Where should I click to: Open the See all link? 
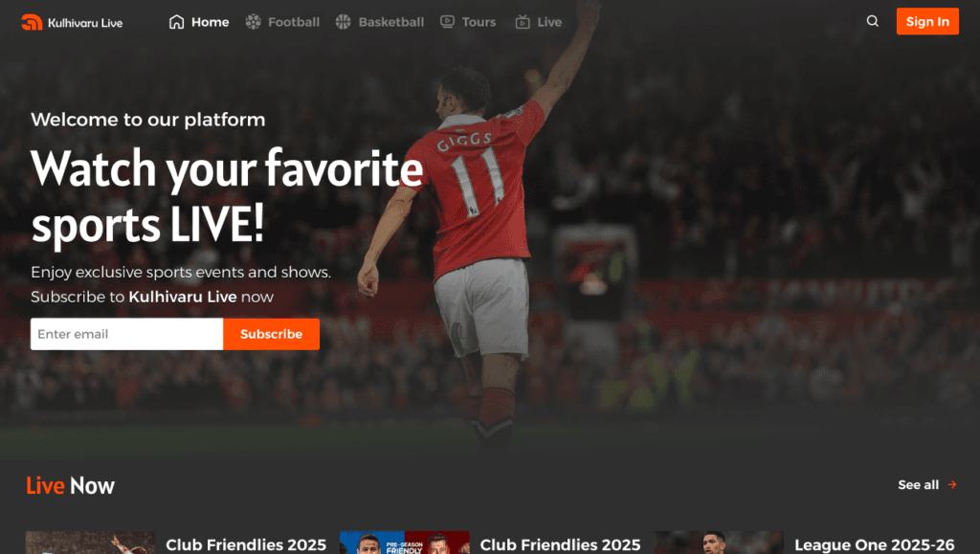[x=918, y=485]
